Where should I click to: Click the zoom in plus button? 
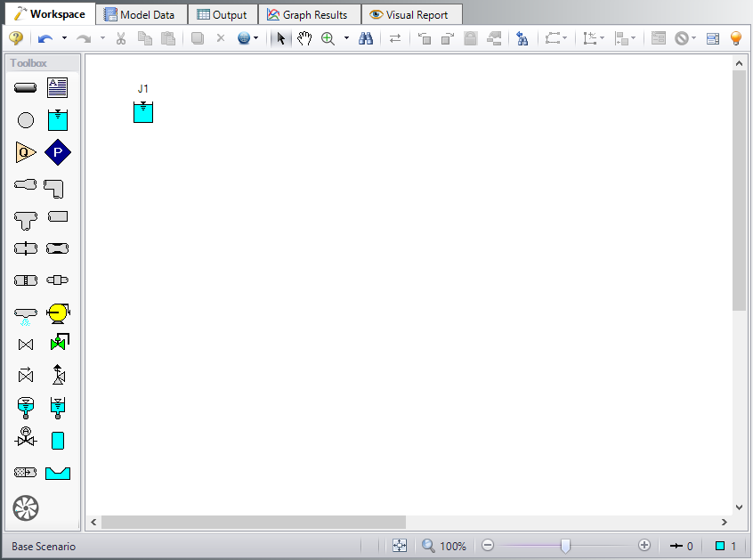(x=644, y=546)
